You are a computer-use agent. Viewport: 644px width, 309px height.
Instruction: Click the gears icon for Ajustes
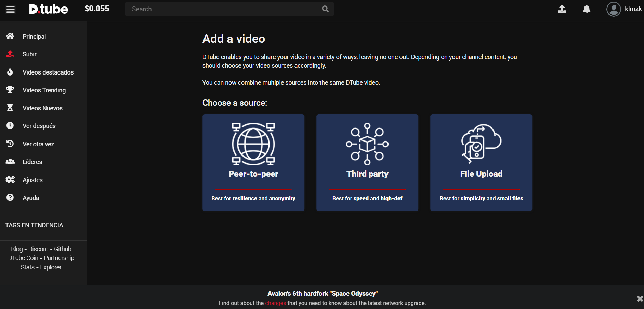click(x=10, y=179)
